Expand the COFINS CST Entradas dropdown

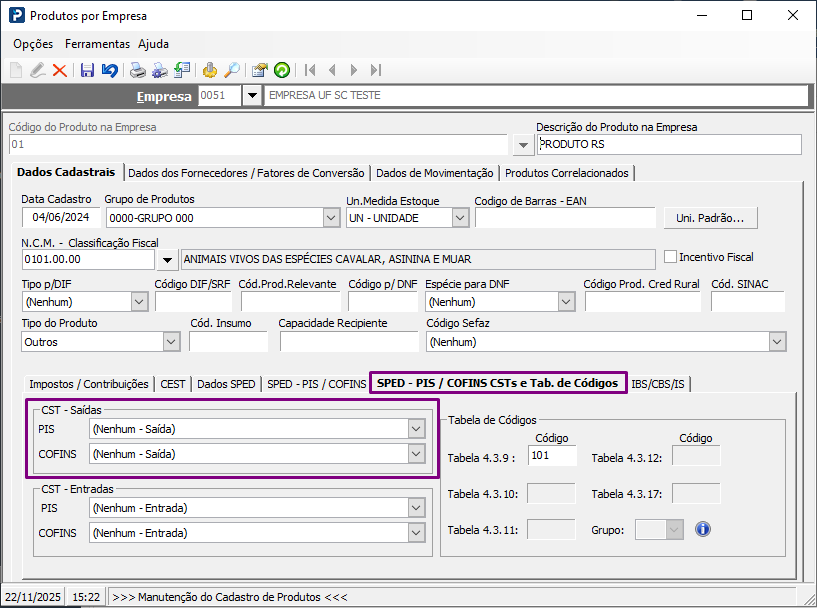click(416, 533)
